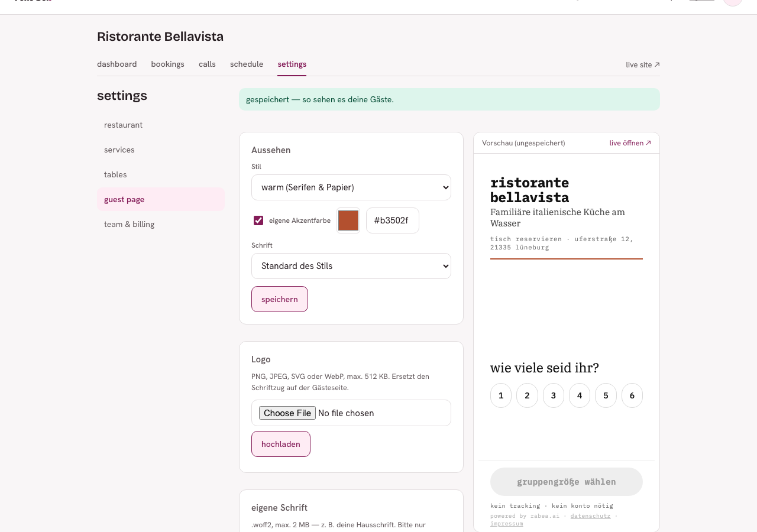Click the 'gespeichert' success message
This screenshot has width=757, height=532.
click(x=449, y=99)
